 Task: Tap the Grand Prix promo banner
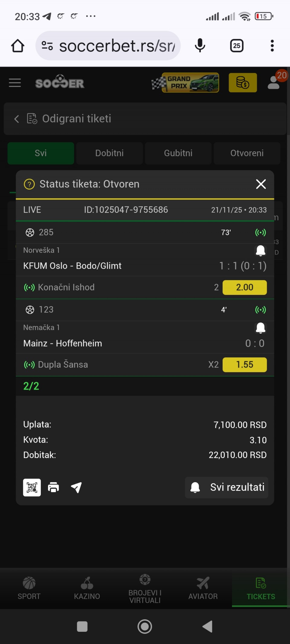(x=185, y=83)
